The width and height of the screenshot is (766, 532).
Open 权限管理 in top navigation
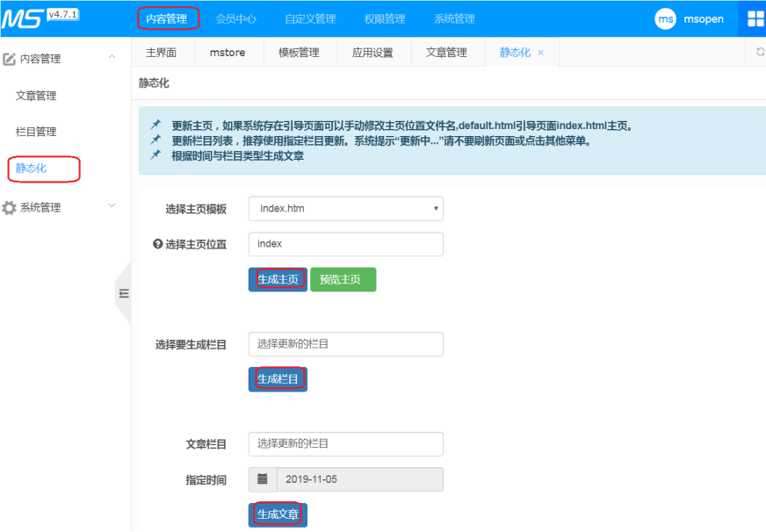(385, 19)
